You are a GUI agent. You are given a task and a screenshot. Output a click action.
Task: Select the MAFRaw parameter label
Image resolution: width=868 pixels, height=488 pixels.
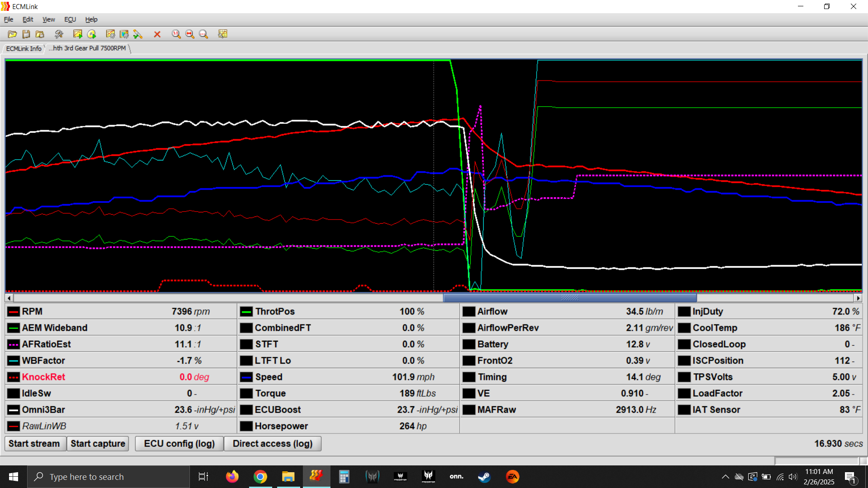(496, 410)
